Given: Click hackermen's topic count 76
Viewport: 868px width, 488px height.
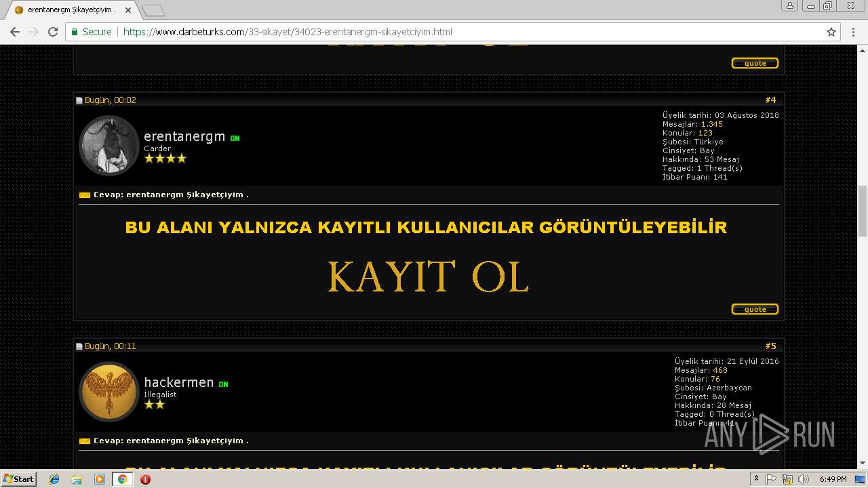Looking at the screenshot, I should click(x=715, y=379).
